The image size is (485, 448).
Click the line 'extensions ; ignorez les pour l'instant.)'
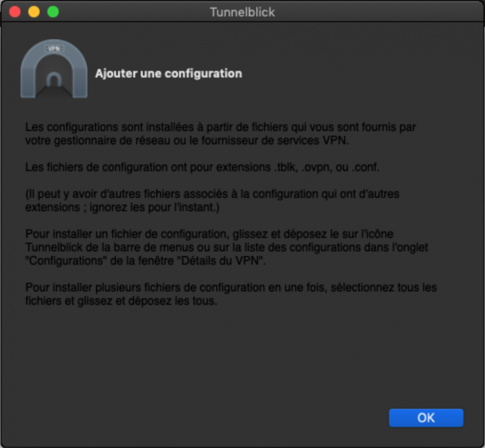(122, 207)
